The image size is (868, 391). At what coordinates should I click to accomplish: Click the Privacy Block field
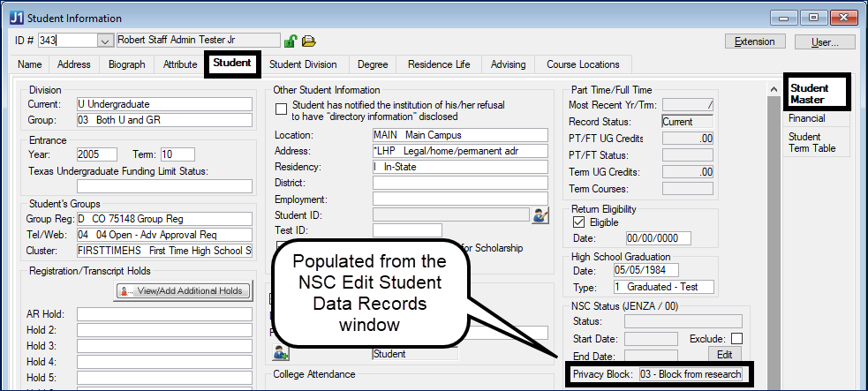click(691, 374)
